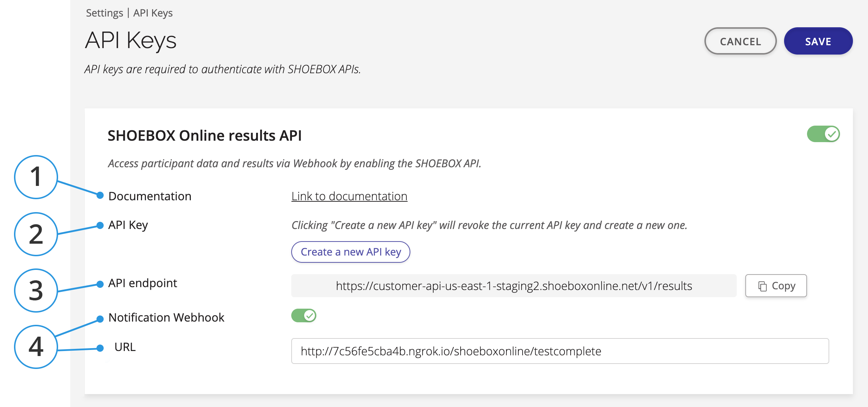Viewport: 868px width, 407px height.
Task: Disable the Notification Webhook toggle
Action: click(304, 315)
